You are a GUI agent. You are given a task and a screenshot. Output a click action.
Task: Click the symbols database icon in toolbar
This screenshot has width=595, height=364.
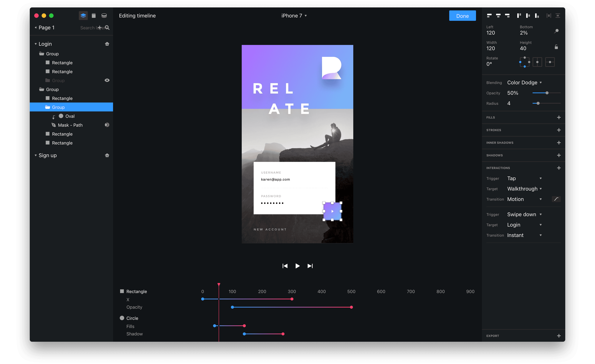tap(104, 16)
